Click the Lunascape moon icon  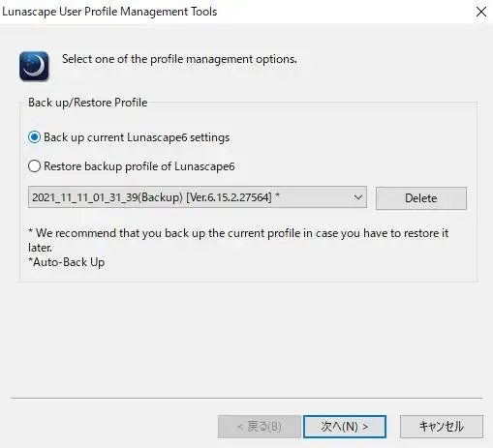(34, 66)
